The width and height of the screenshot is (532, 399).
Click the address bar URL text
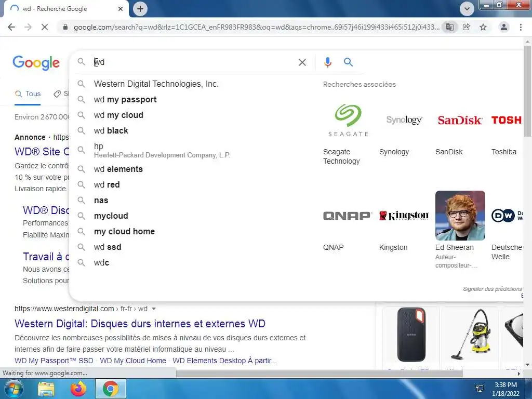tap(257, 27)
